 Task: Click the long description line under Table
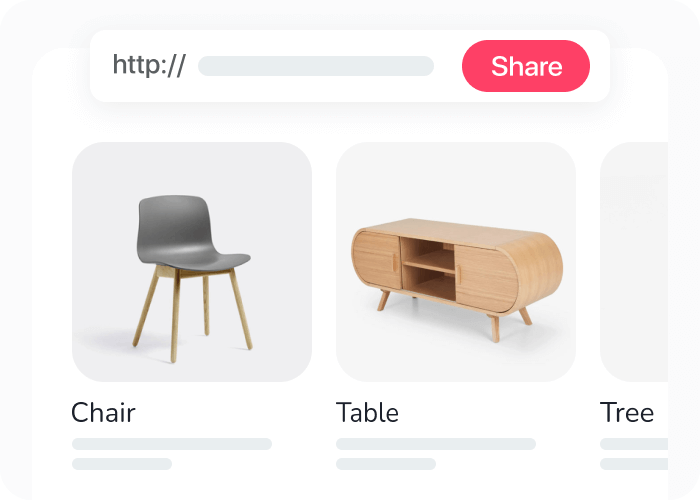(x=436, y=444)
